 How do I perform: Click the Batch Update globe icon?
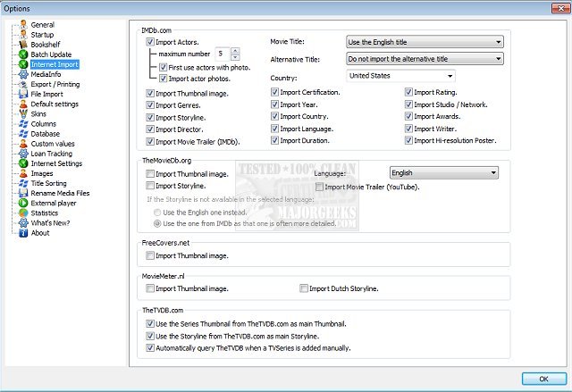[x=23, y=54]
